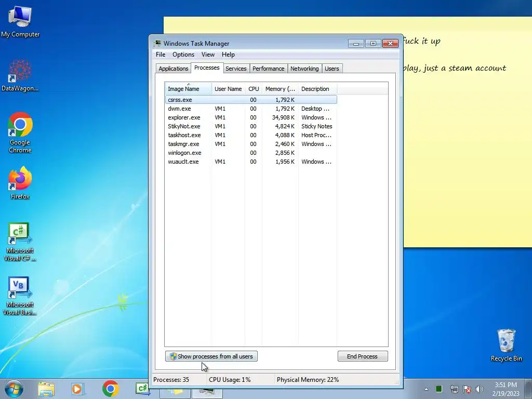This screenshot has width=532, height=399.
Task: Open Microsoft Visual Basic desktop shortcut
Action: click(x=20, y=296)
